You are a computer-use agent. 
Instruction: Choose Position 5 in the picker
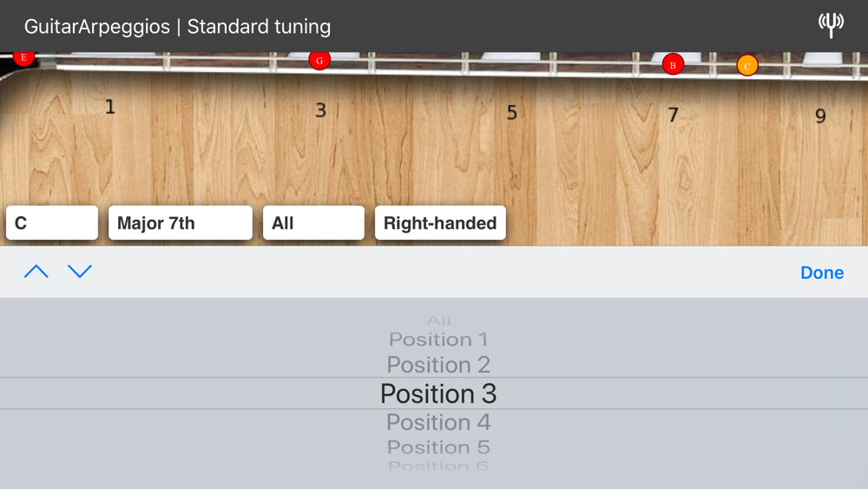click(438, 447)
